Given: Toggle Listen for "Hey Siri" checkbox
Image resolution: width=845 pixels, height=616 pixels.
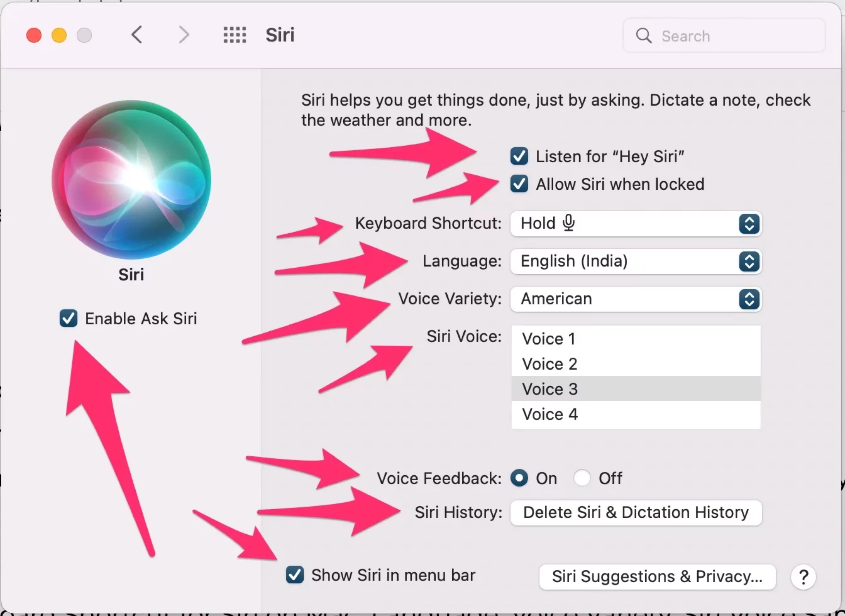Looking at the screenshot, I should tap(519, 156).
